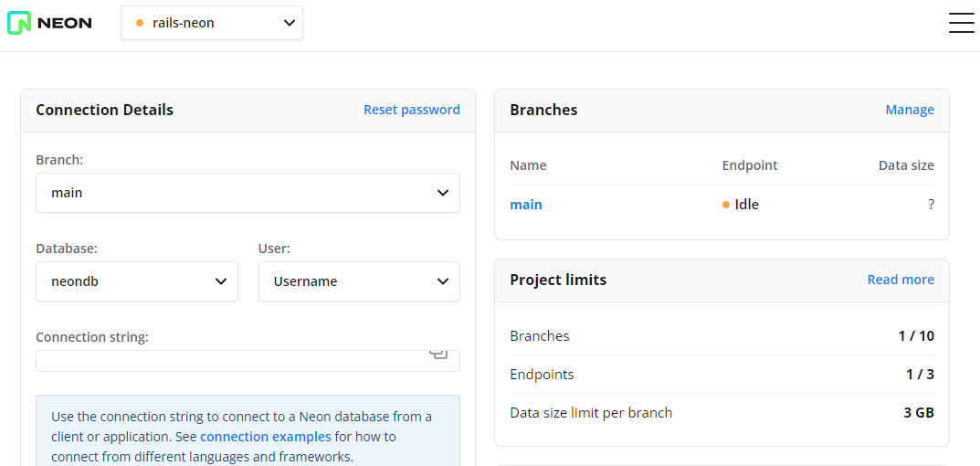Open the hamburger menu
Image resolution: width=980 pixels, height=466 pixels.
pyautogui.click(x=961, y=23)
